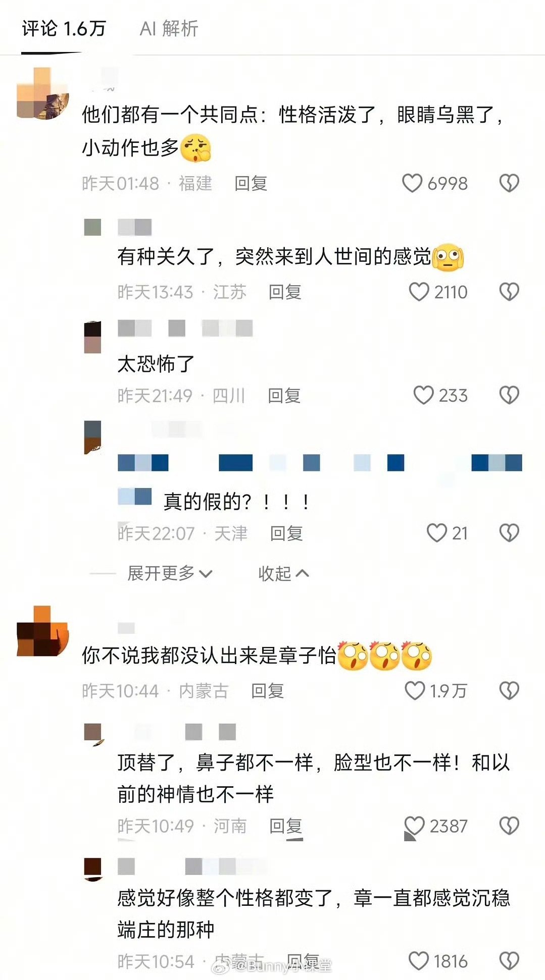The height and width of the screenshot is (980, 545).
Task: Dislike the comment posted from 福建
Action: coord(509,183)
